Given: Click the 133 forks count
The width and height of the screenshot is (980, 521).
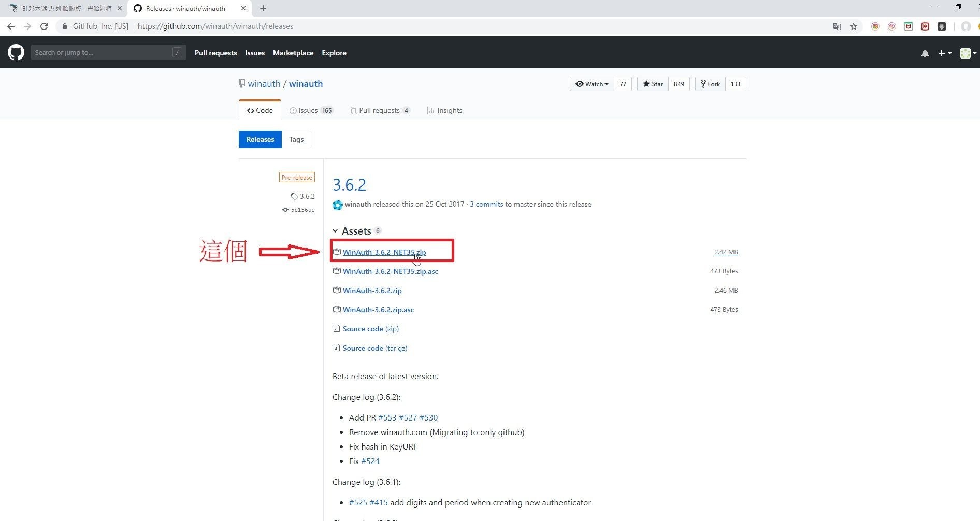Looking at the screenshot, I should coord(736,84).
